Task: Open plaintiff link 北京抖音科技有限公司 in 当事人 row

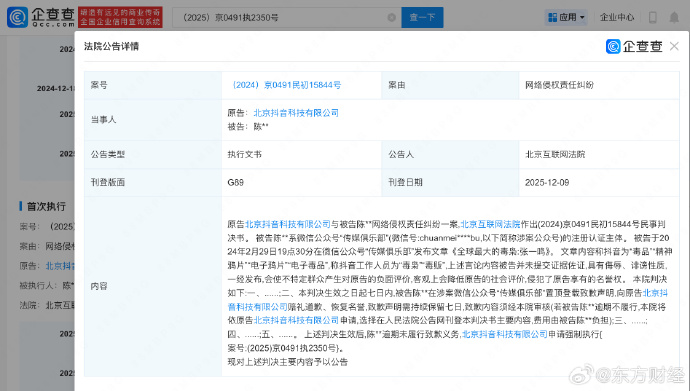Action: click(x=296, y=113)
